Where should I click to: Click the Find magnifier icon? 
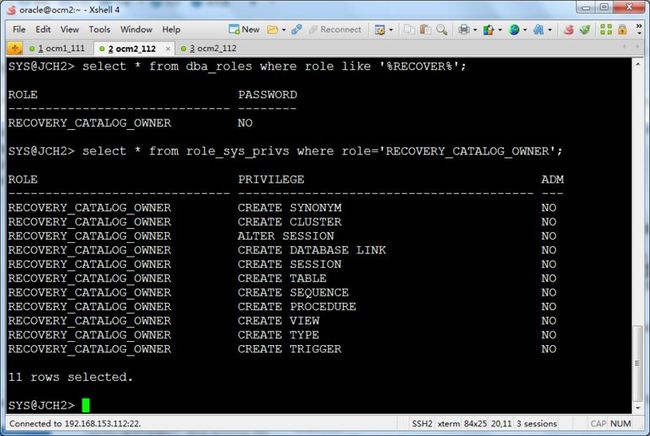coord(442,29)
